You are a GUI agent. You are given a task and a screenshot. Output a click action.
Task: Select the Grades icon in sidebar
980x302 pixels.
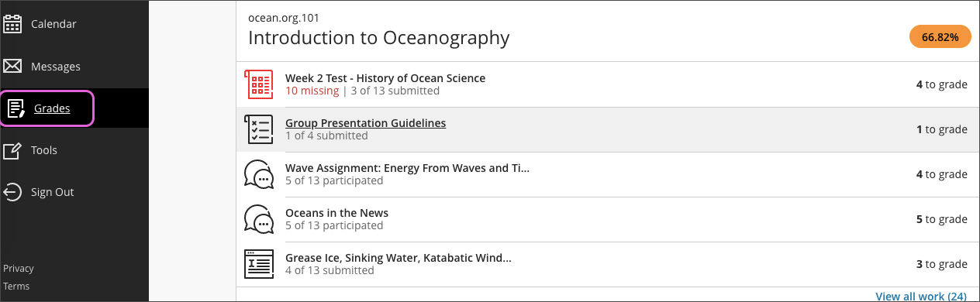click(16, 108)
